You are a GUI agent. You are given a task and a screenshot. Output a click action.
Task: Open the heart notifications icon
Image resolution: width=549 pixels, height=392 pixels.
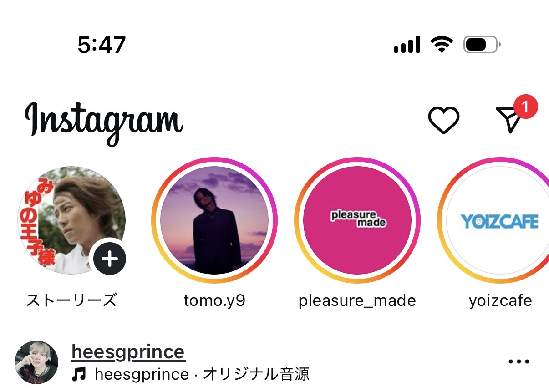point(443,120)
